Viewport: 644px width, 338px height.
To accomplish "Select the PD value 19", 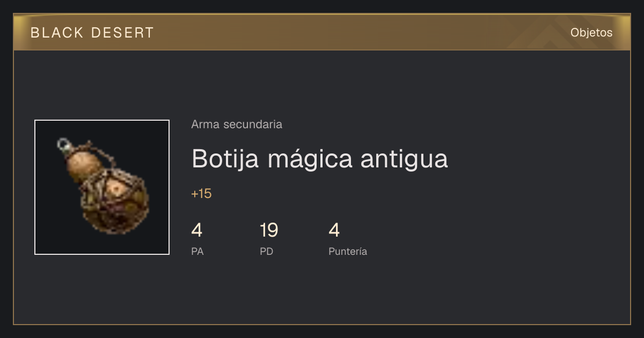I will [269, 231].
